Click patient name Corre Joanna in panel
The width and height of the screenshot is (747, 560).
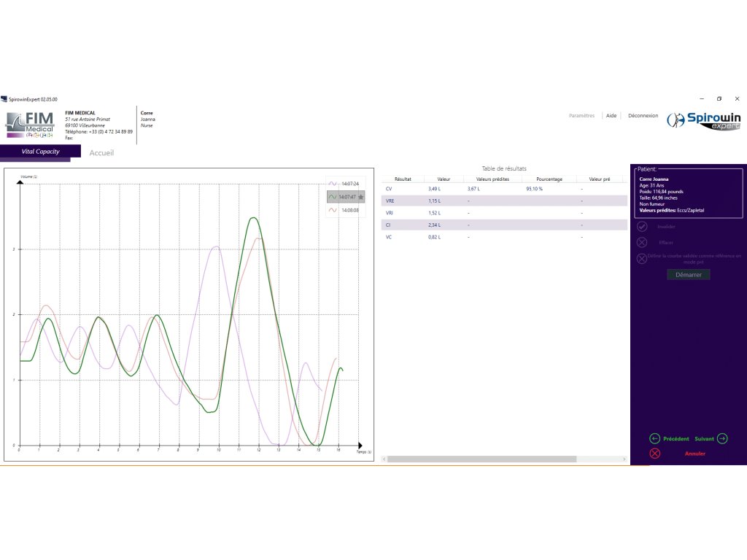tap(654, 179)
